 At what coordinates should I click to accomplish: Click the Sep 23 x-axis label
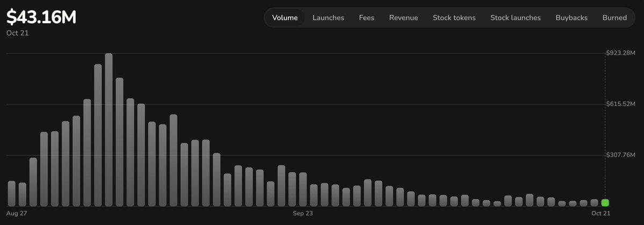[x=303, y=214]
